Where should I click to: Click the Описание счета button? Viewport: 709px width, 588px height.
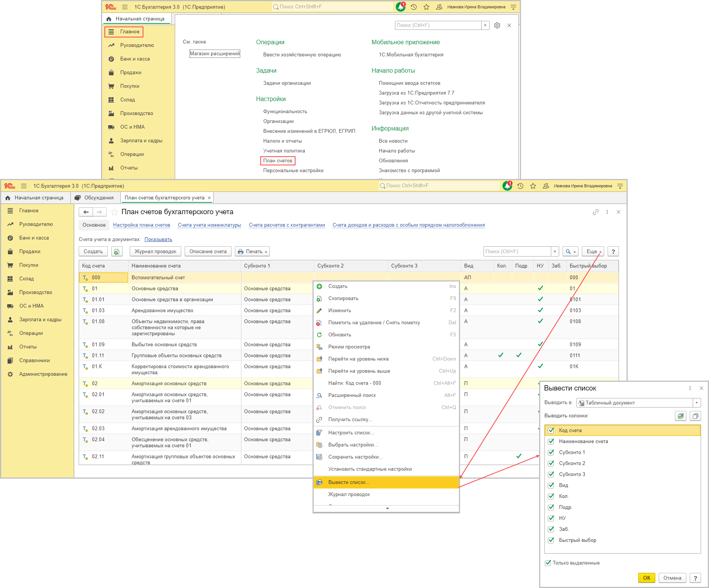point(208,252)
